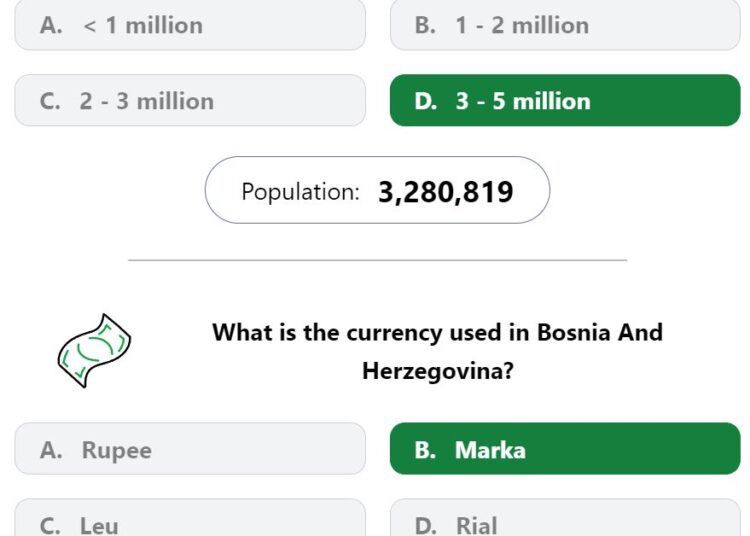The height and width of the screenshot is (536, 750).
Task: Click the horizontal divider between questions
Action: pos(377,260)
